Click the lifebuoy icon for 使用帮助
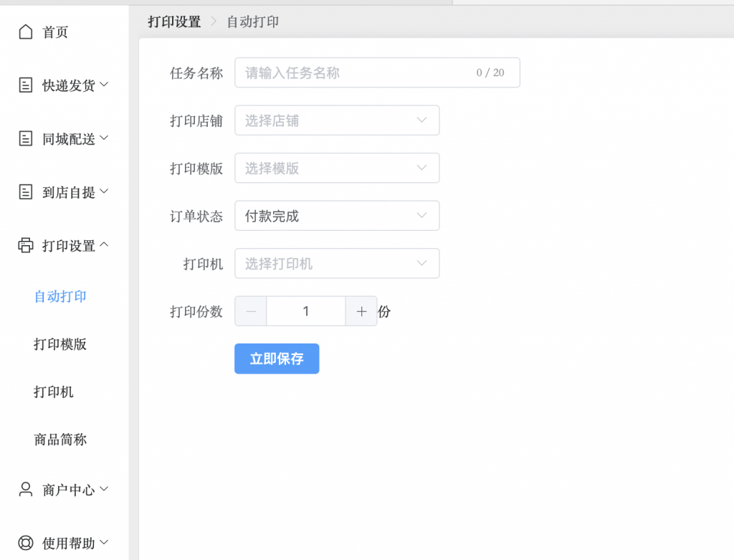Image resolution: width=734 pixels, height=560 pixels. (26, 543)
